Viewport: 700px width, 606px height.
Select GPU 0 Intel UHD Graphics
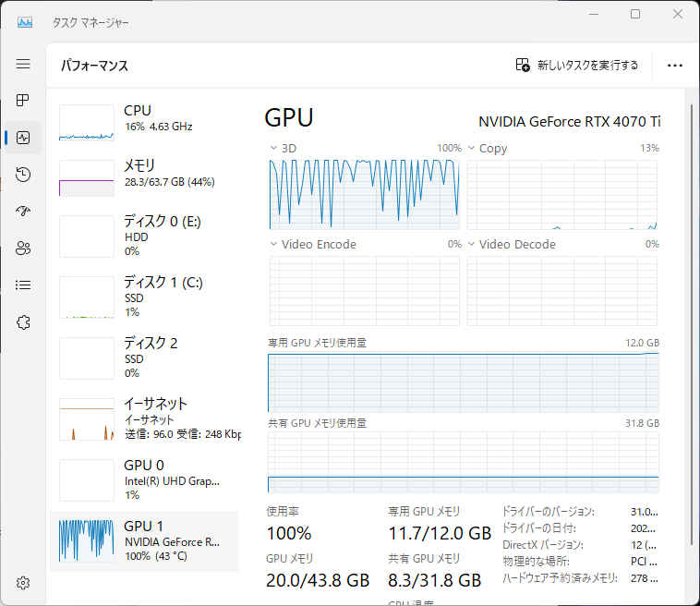pyautogui.click(x=144, y=479)
